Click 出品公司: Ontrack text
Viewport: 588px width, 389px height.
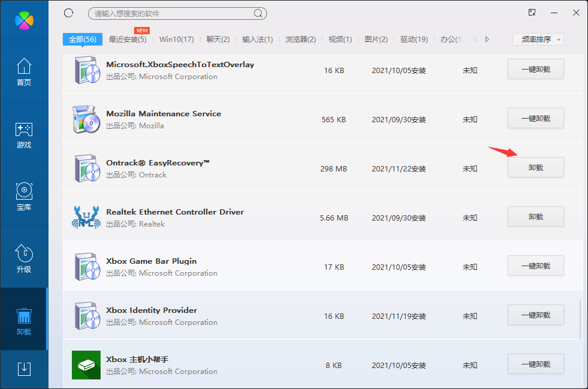click(136, 175)
